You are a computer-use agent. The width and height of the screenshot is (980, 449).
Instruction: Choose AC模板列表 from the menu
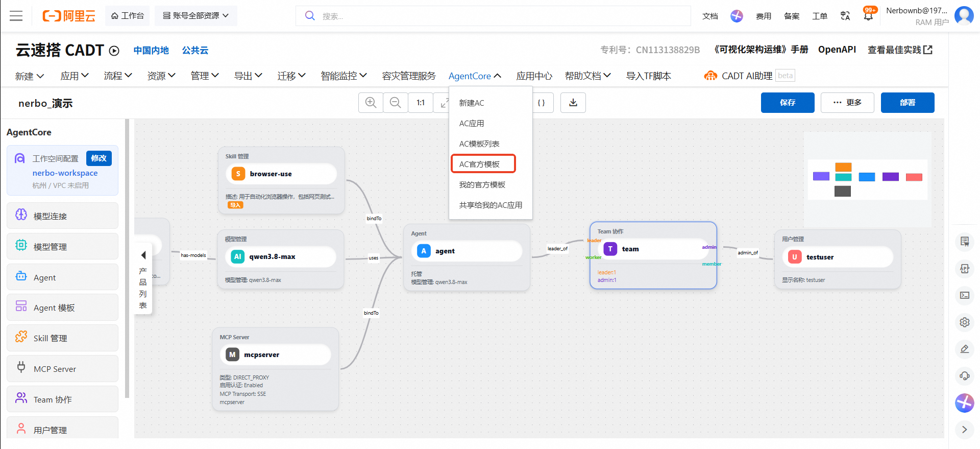tap(491, 144)
